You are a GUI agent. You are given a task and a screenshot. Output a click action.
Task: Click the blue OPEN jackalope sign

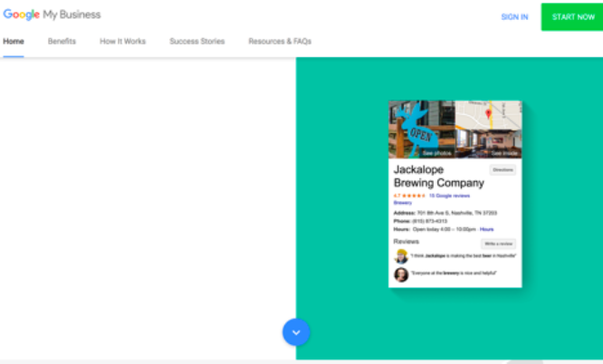419,132
